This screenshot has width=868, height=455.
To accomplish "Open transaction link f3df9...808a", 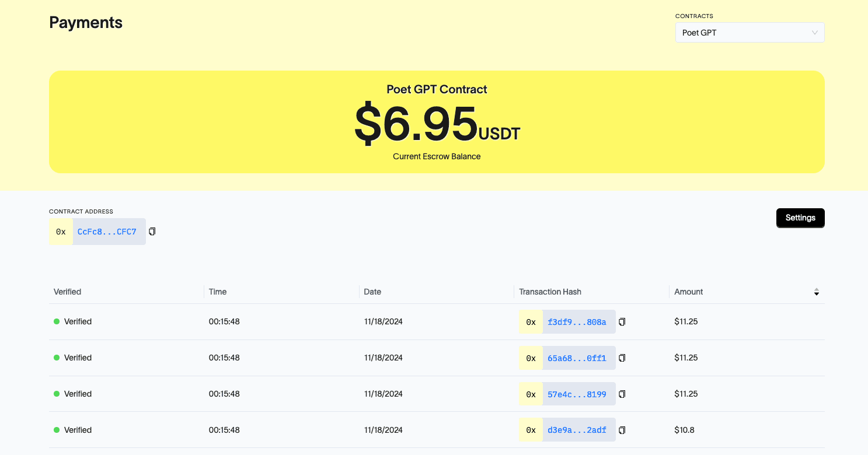I will pyautogui.click(x=577, y=322).
